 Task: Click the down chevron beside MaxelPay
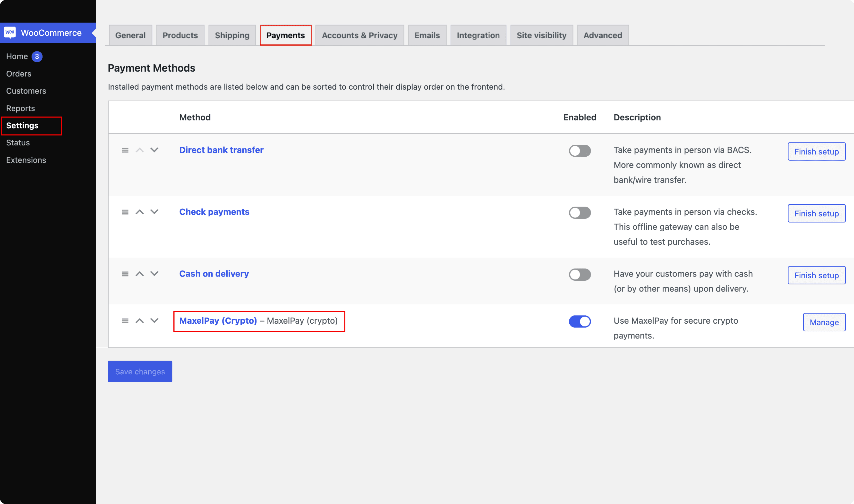(154, 321)
